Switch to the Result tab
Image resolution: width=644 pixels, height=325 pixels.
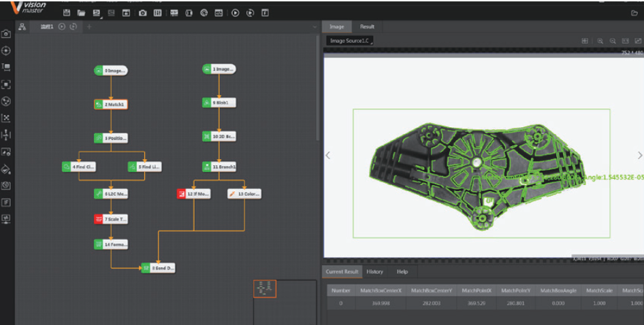point(367,27)
